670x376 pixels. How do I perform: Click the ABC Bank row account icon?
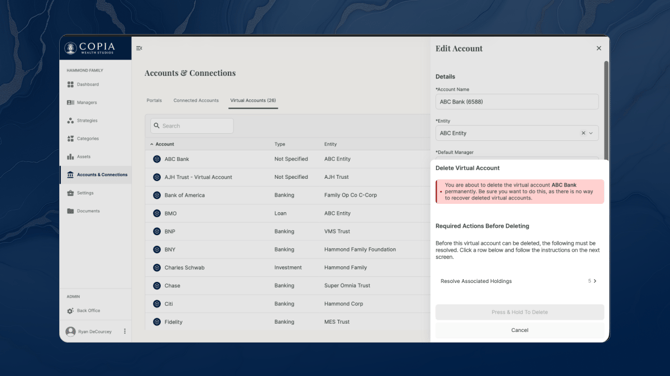[157, 159]
